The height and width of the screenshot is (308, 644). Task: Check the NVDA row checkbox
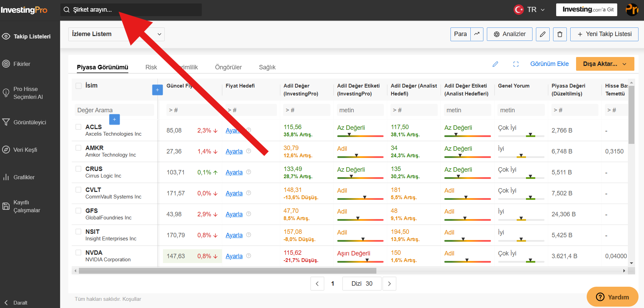coord(79,253)
